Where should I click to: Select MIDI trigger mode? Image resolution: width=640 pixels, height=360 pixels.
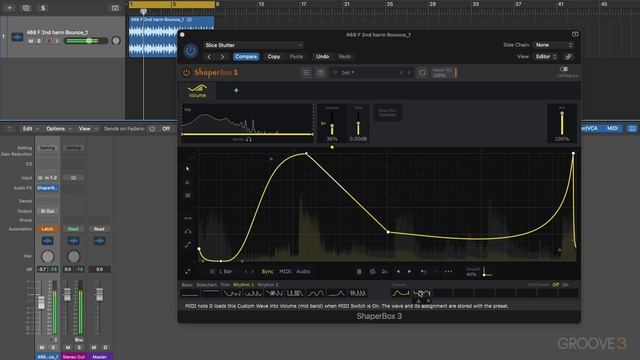285,271
